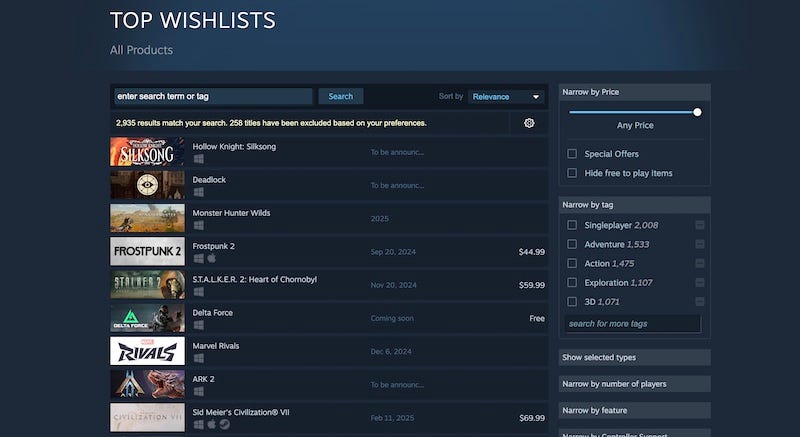
Task: Tick the Exploration tag checkbox
Action: click(572, 282)
